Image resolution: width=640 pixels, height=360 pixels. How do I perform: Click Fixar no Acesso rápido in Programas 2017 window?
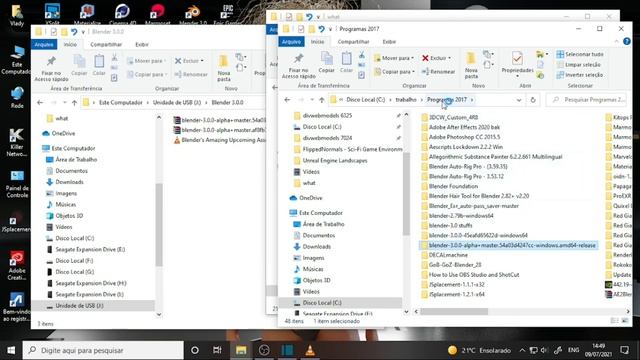click(x=298, y=65)
